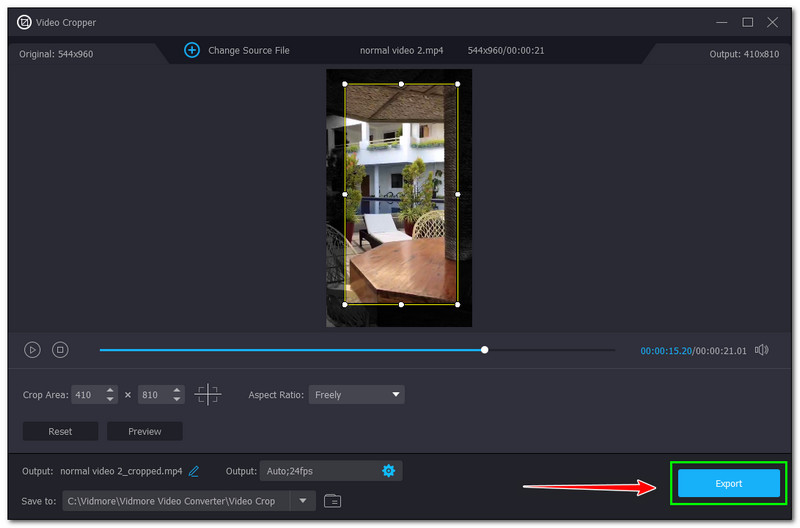Click the normal video 2.mp4 file name
This screenshot has height=528, width=800.
click(x=402, y=51)
